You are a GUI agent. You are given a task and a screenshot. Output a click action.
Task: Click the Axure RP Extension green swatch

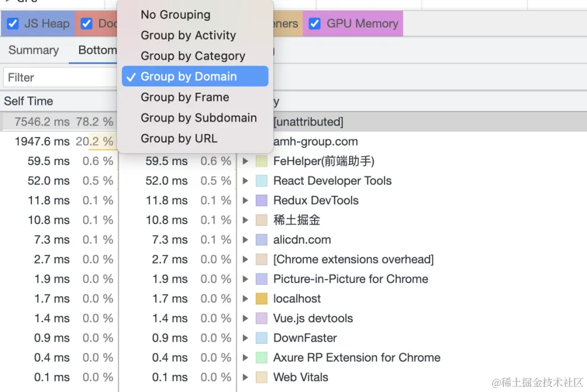pos(261,358)
